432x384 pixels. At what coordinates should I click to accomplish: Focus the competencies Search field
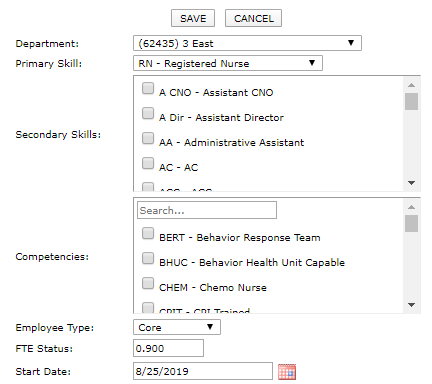[x=207, y=210]
